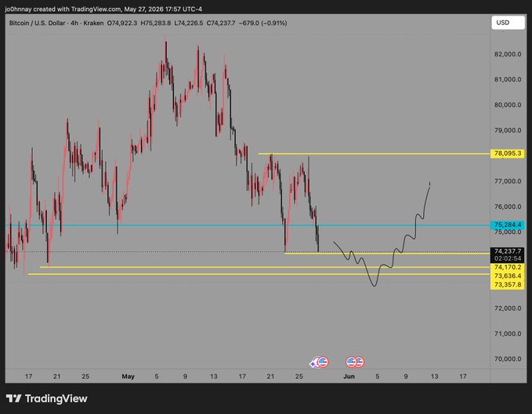Click the low value L74,226.5
The image size is (532, 414).
[x=189, y=23]
